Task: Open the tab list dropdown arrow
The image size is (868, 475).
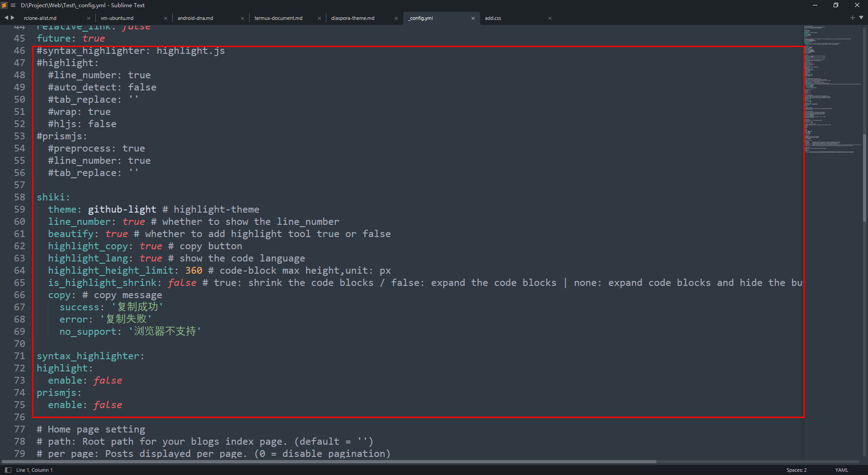Action: tap(861, 18)
